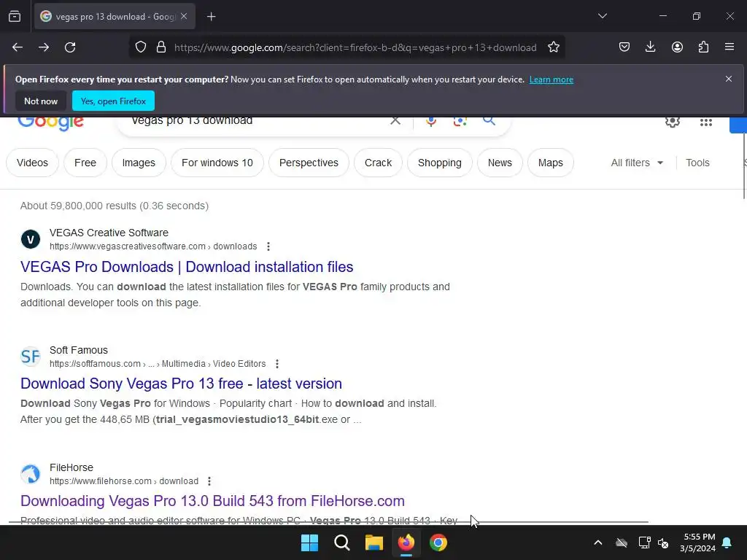Go forward one page

click(x=44, y=47)
